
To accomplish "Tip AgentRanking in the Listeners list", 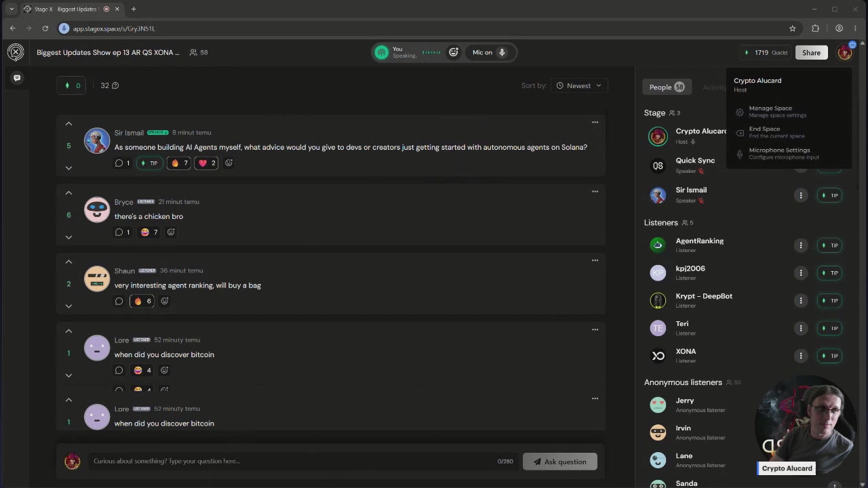I will tap(829, 245).
